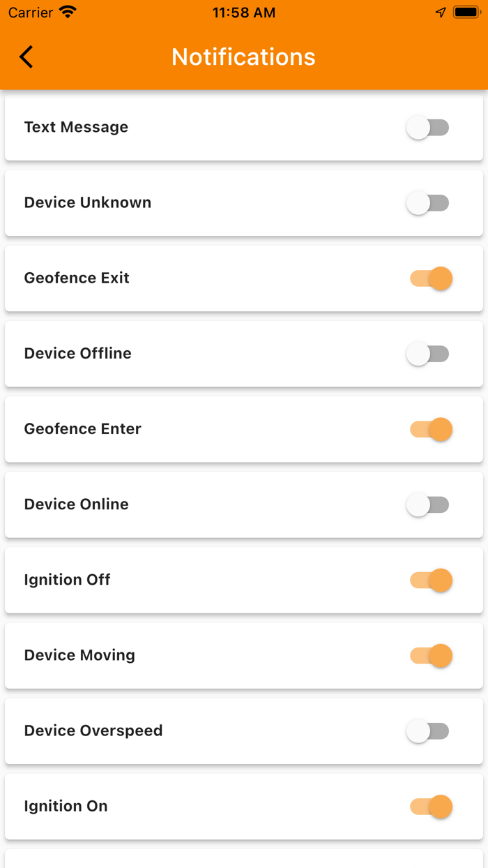Activate the Device Overspeed switch
This screenshot has height=868, width=488.
point(428,731)
